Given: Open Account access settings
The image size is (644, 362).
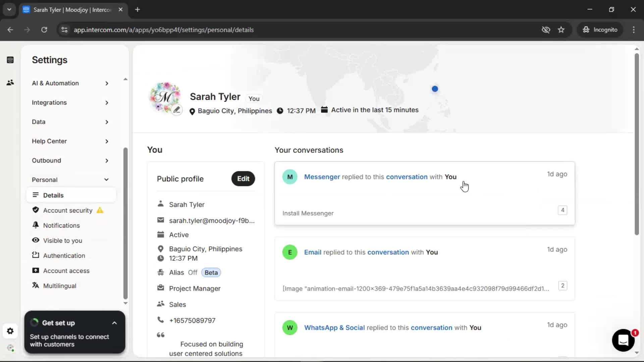Looking at the screenshot, I should point(66,271).
